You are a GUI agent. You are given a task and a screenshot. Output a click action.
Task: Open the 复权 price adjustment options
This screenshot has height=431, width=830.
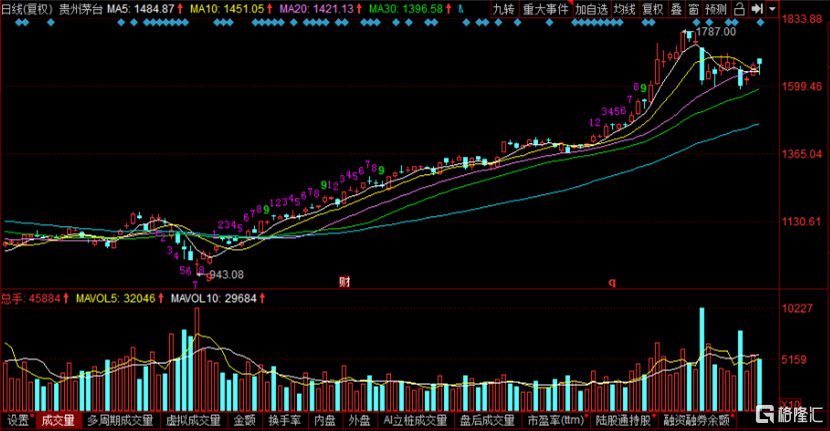pyautogui.click(x=653, y=9)
